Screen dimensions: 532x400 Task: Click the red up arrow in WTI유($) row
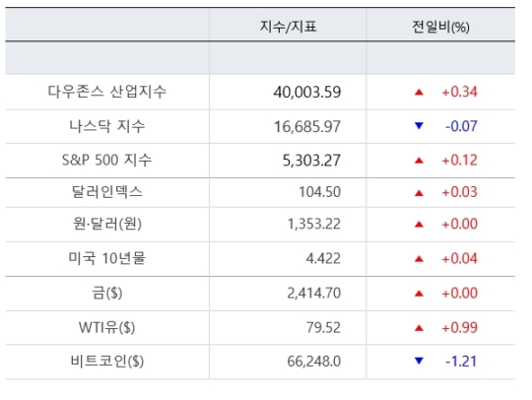pos(419,328)
